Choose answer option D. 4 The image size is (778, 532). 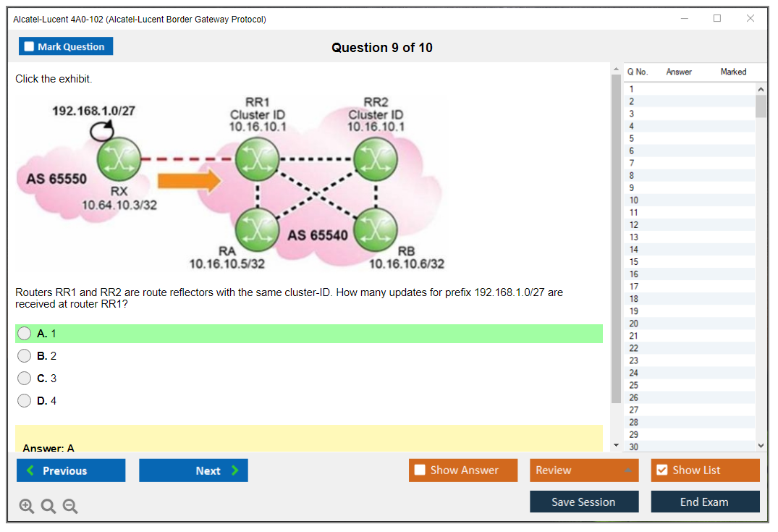pyautogui.click(x=25, y=401)
